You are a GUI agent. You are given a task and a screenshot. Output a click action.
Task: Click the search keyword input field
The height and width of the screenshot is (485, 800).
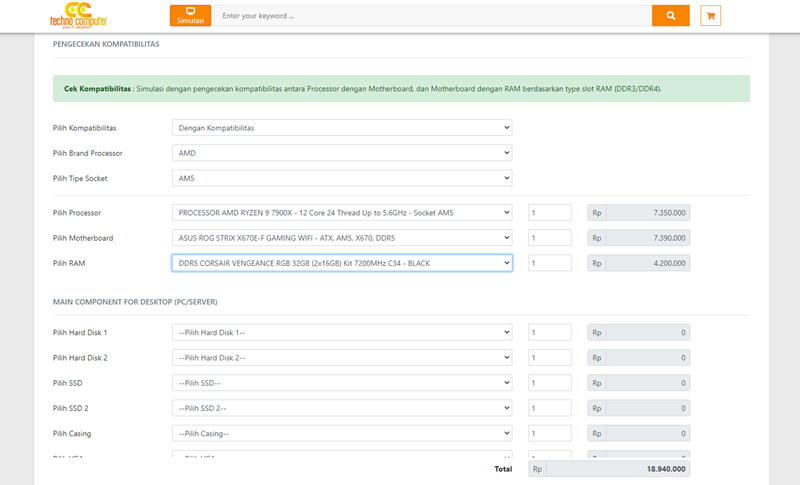[x=432, y=16]
